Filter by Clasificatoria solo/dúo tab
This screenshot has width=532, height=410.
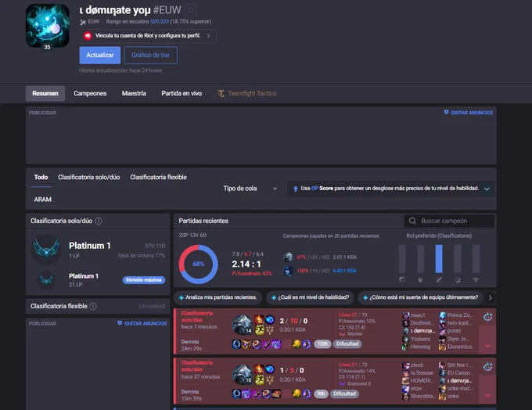click(89, 177)
